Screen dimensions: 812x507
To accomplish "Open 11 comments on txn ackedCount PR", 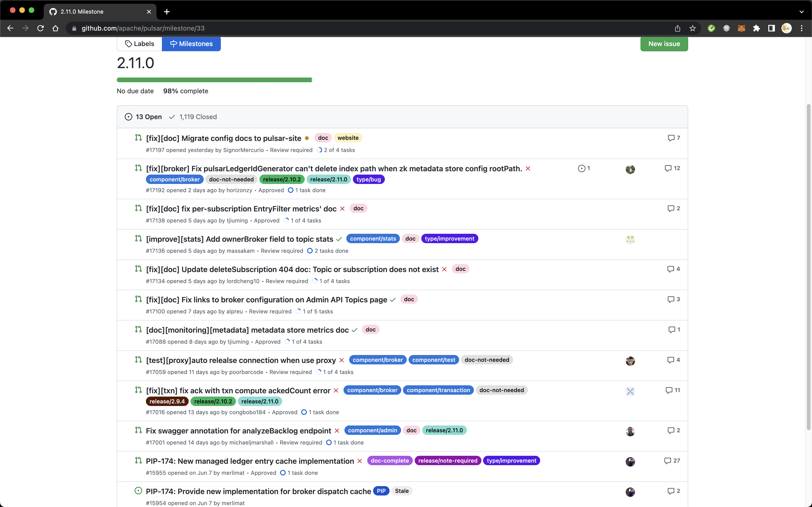I will click(673, 390).
